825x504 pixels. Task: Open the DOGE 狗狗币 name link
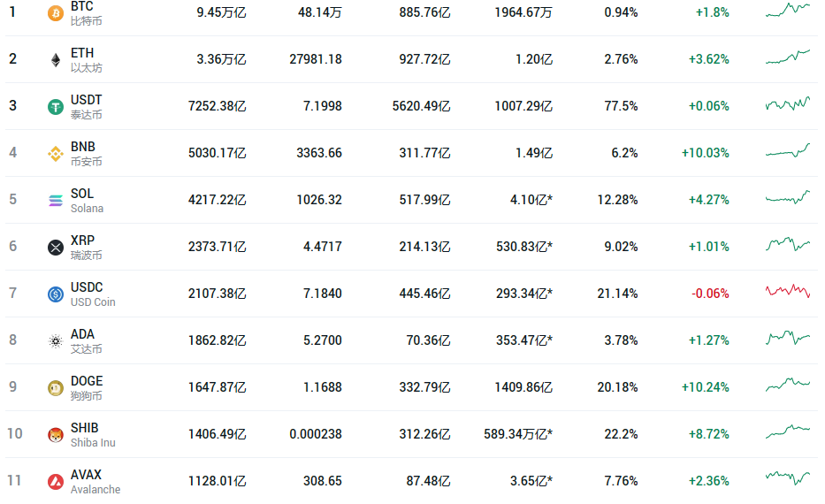[x=87, y=388]
